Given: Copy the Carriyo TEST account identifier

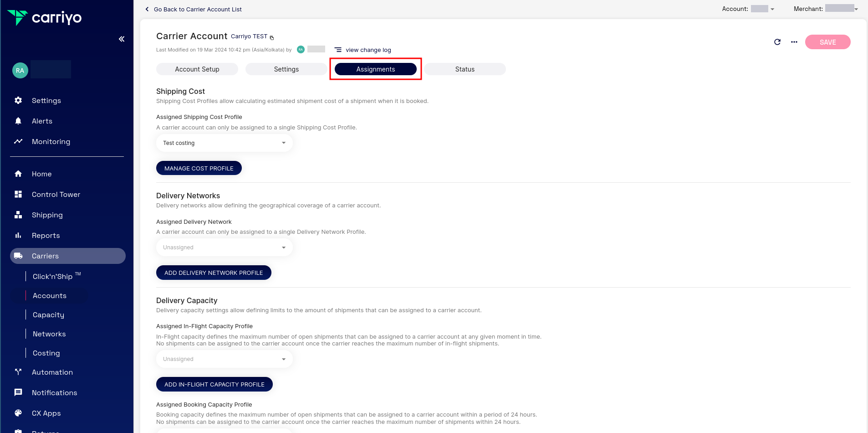Looking at the screenshot, I should (x=271, y=37).
